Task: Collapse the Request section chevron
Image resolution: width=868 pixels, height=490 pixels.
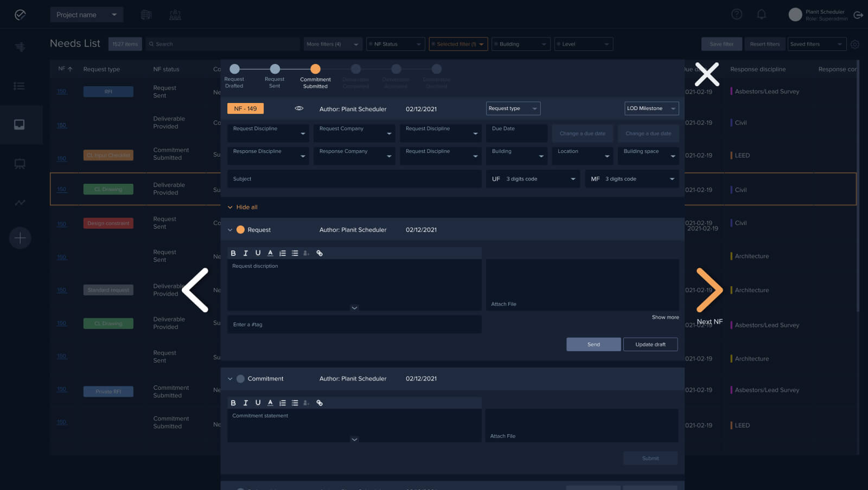Action: click(230, 230)
